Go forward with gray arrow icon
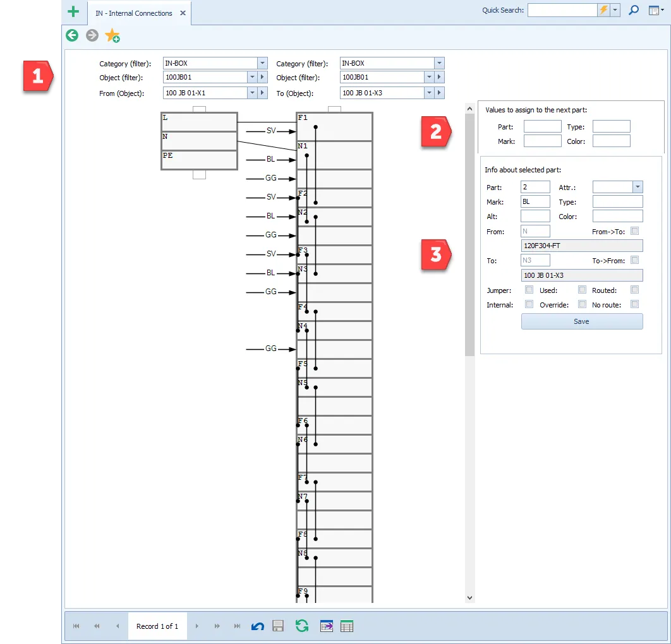The image size is (671, 644). pyautogui.click(x=92, y=35)
